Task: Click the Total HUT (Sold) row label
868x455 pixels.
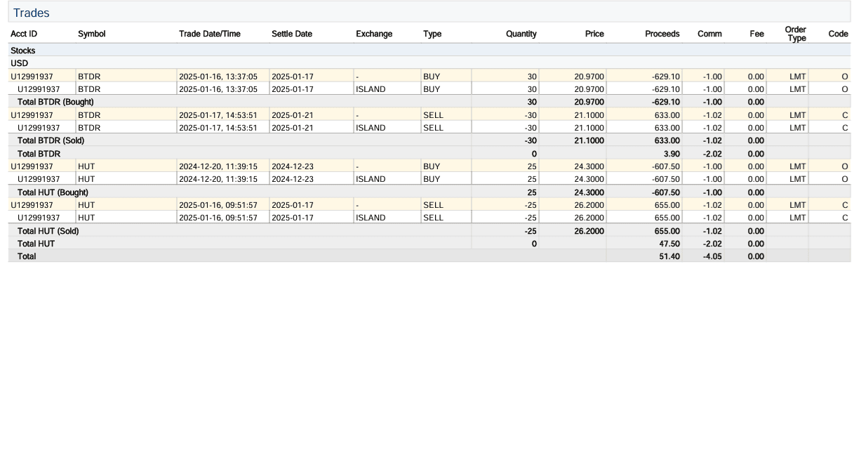Action: point(48,231)
